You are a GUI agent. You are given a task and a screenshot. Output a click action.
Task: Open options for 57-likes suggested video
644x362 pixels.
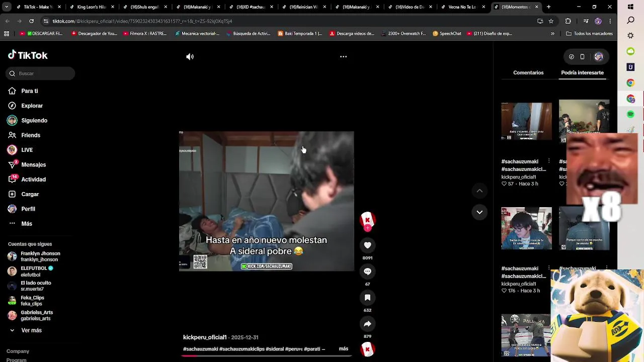[x=549, y=161]
